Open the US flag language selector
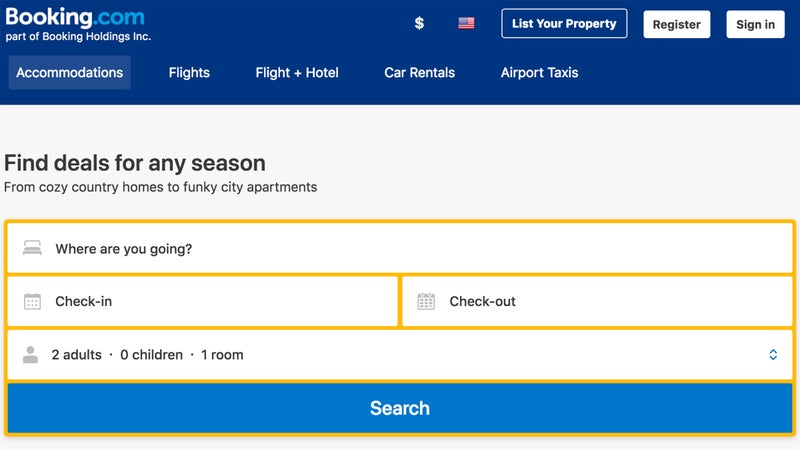 click(x=466, y=23)
